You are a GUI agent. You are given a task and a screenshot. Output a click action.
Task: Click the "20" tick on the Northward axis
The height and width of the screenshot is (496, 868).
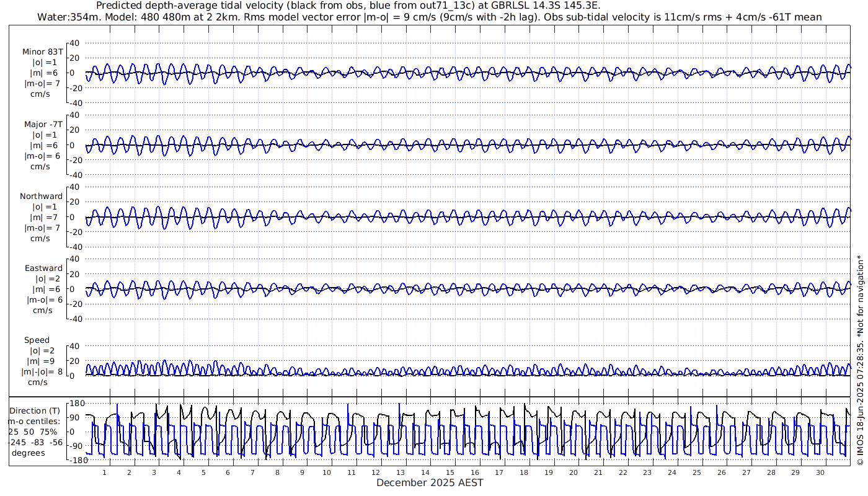coord(75,202)
